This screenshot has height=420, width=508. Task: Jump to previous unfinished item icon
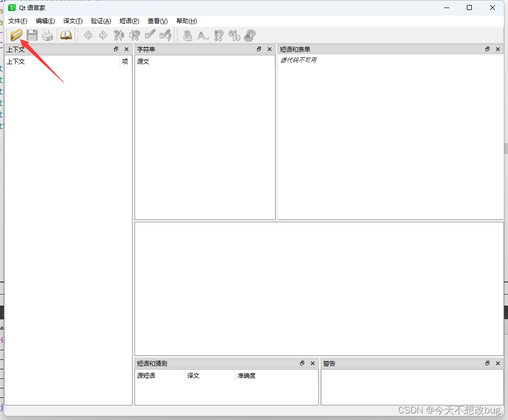pyautogui.click(x=119, y=35)
